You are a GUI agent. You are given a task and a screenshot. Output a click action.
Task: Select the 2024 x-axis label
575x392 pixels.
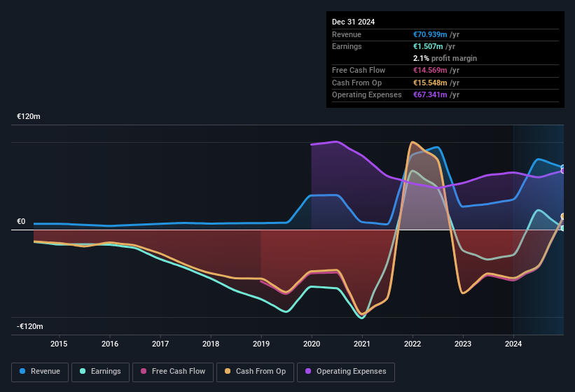(x=513, y=344)
